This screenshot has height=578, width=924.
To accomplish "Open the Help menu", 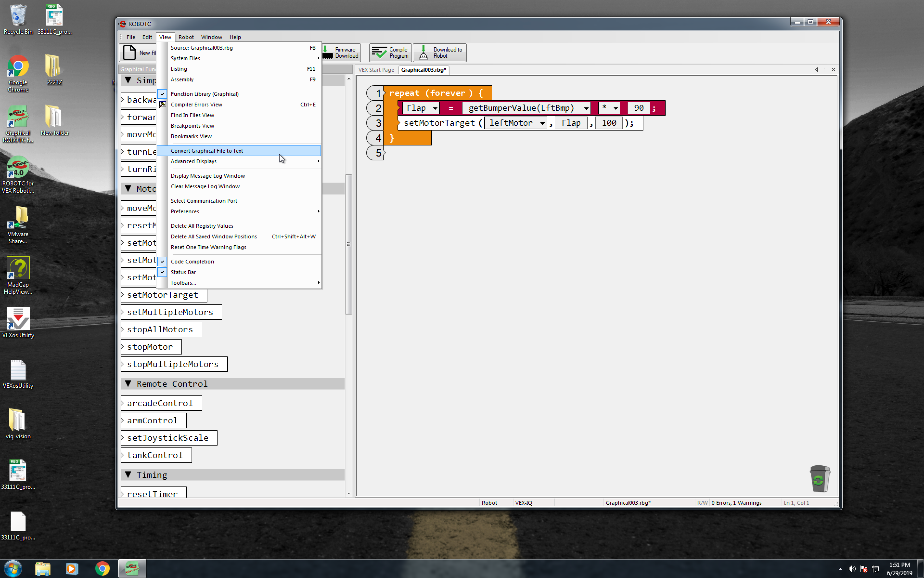I will click(x=235, y=37).
